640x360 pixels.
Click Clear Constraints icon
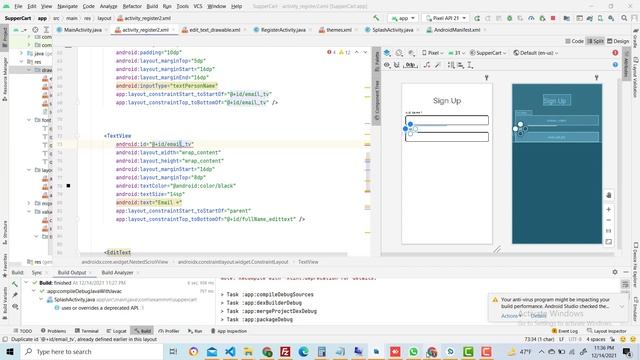tap(427, 65)
